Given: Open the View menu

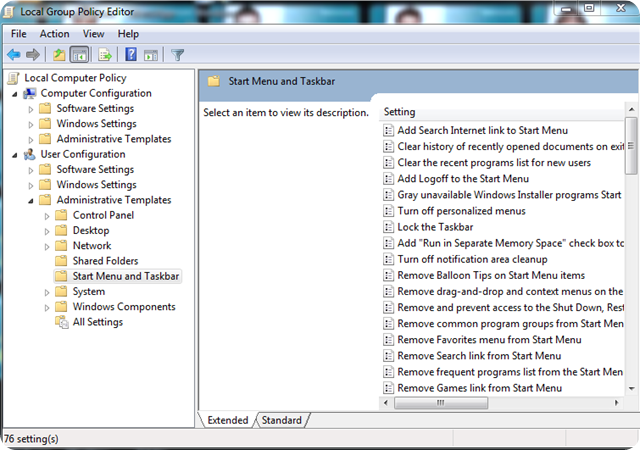Looking at the screenshot, I should (93, 34).
